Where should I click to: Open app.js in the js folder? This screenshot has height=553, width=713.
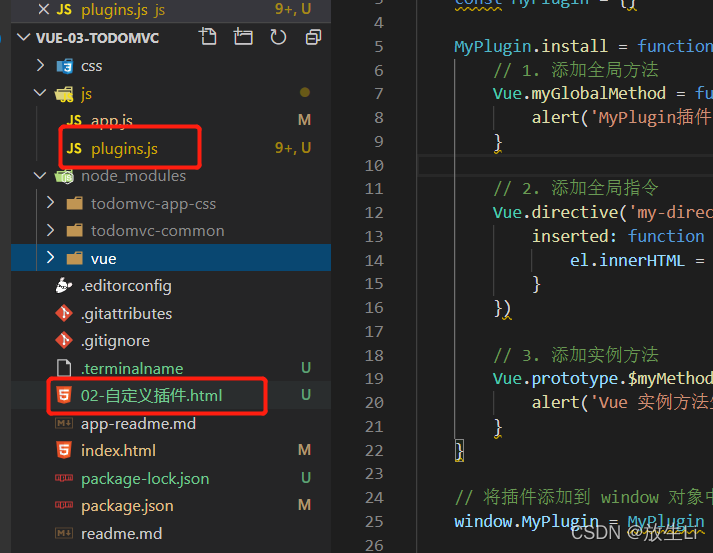(x=111, y=121)
